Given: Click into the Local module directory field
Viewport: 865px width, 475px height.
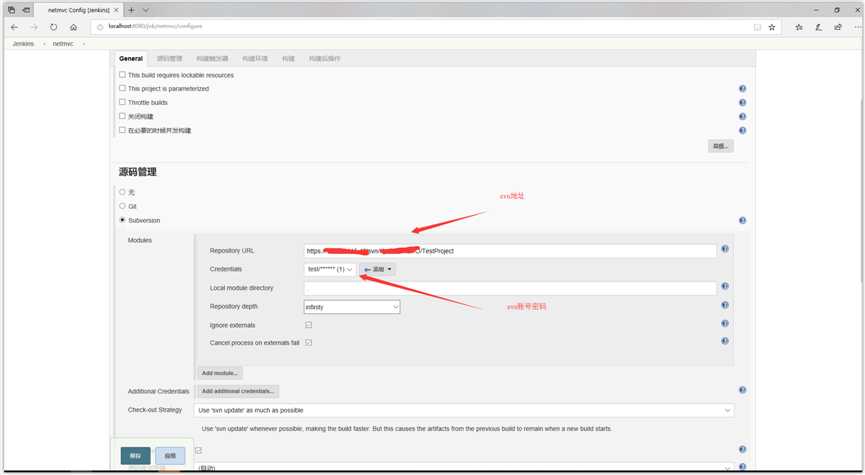Looking at the screenshot, I should 510,288.
